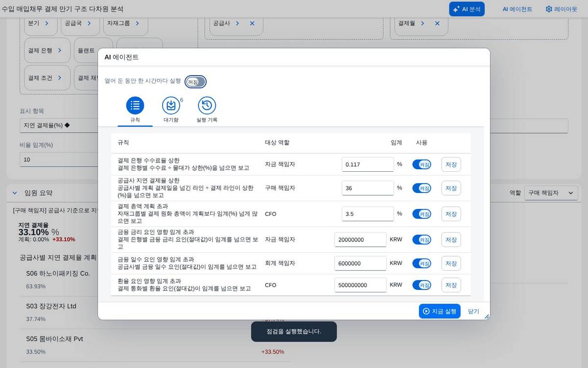Screen dimensions: 588x368
Task: Close the dialog with 닫기
Action: point(473,311)
